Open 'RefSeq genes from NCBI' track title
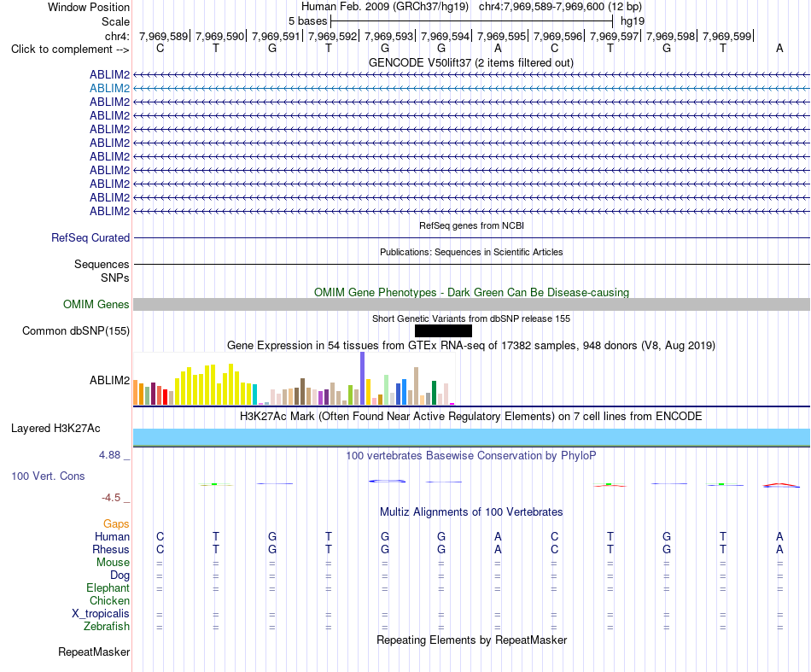Image resolution: width=811 pixels, height=672 pixels. click(x=471, y=225)
